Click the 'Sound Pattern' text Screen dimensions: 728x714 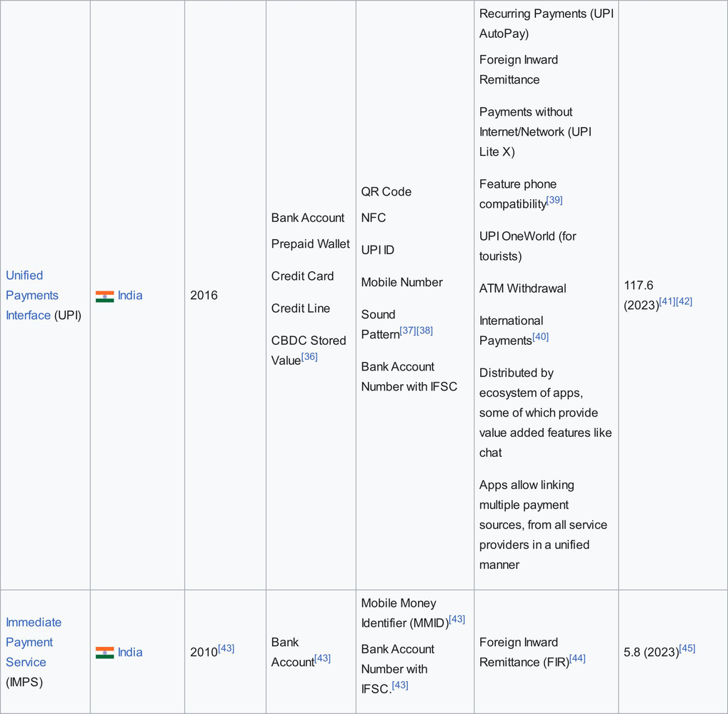[x=380, y=324]
